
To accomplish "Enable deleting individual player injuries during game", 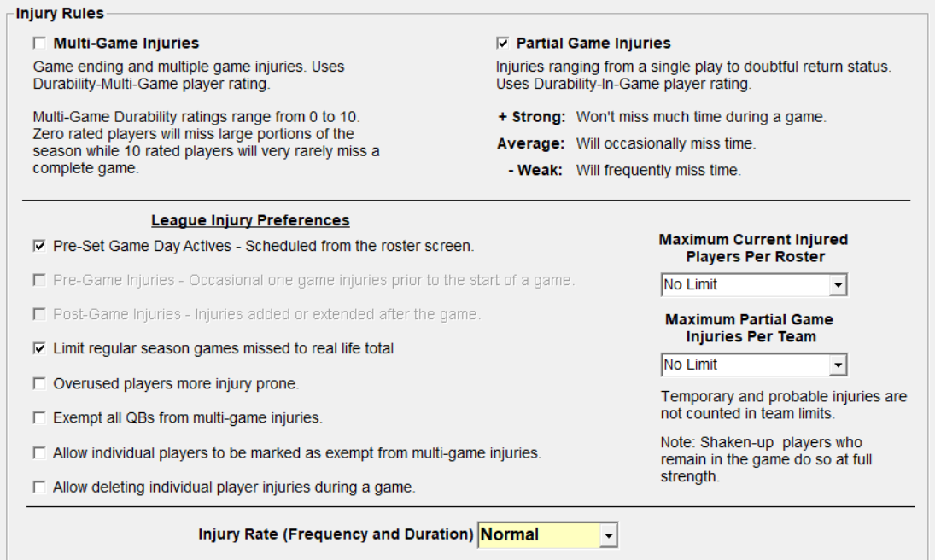I will point(39,487).
